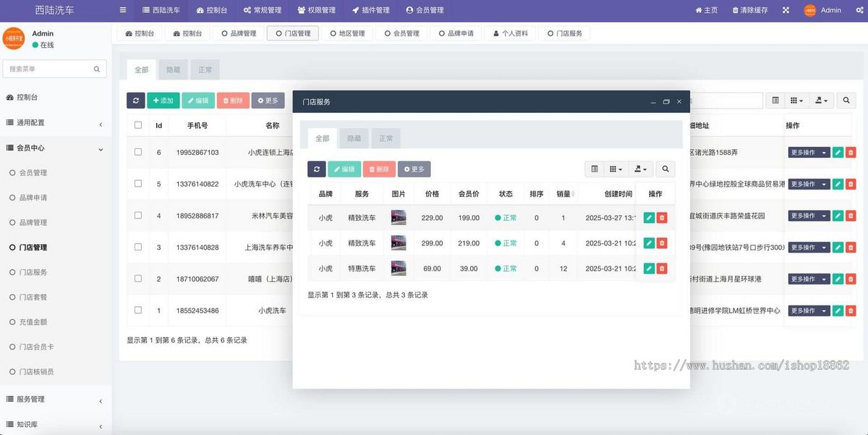Expand the 通用配置 sidebar section
Screen dimensions: 868x435
[x=56, y=123]
